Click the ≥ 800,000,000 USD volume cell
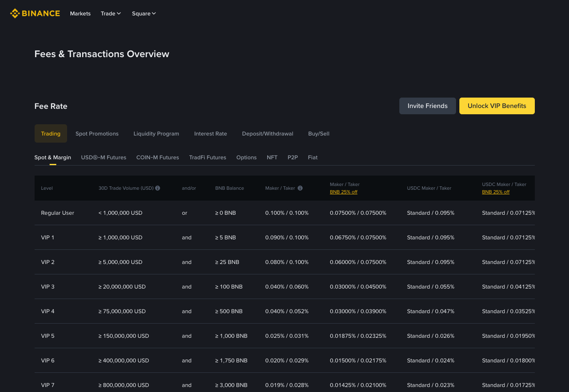The height and width of the screenshot is (392, 569). coord(124,385)
